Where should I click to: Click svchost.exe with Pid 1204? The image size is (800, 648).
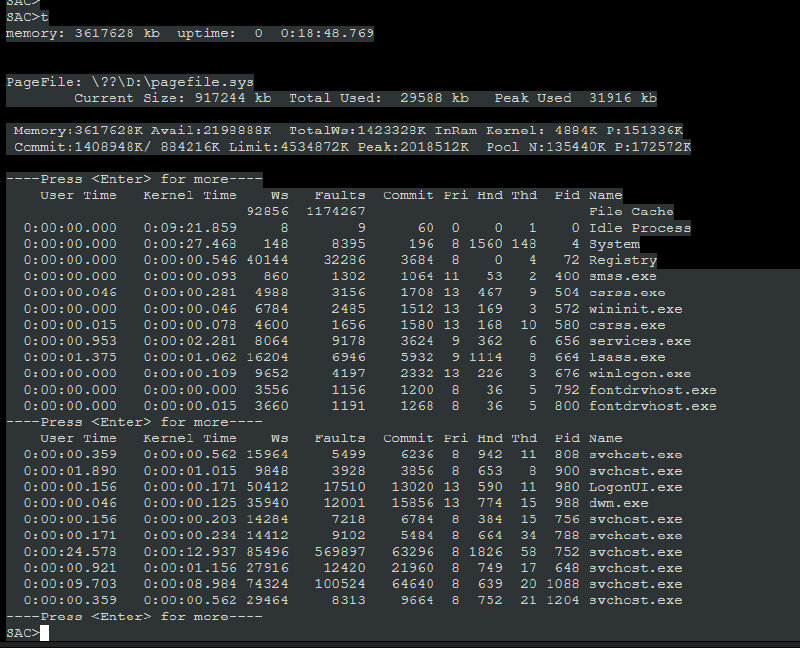(x=635, y=600)
